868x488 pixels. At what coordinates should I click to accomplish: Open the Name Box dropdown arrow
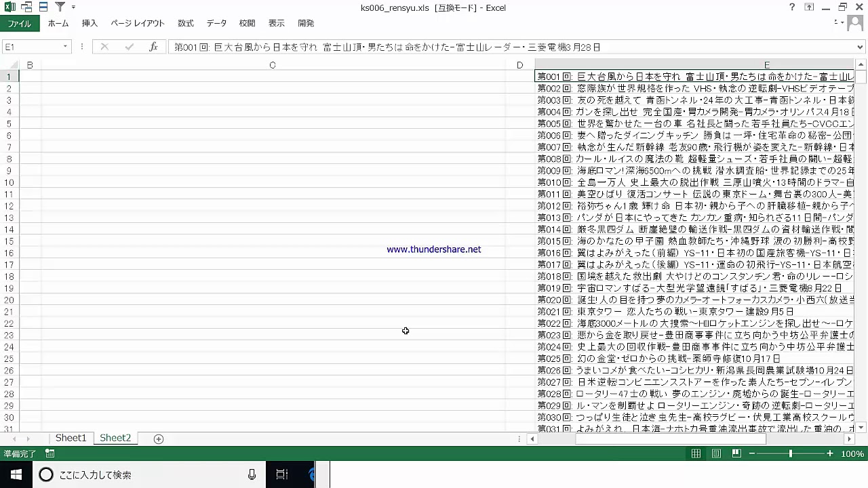click(65, 47)
